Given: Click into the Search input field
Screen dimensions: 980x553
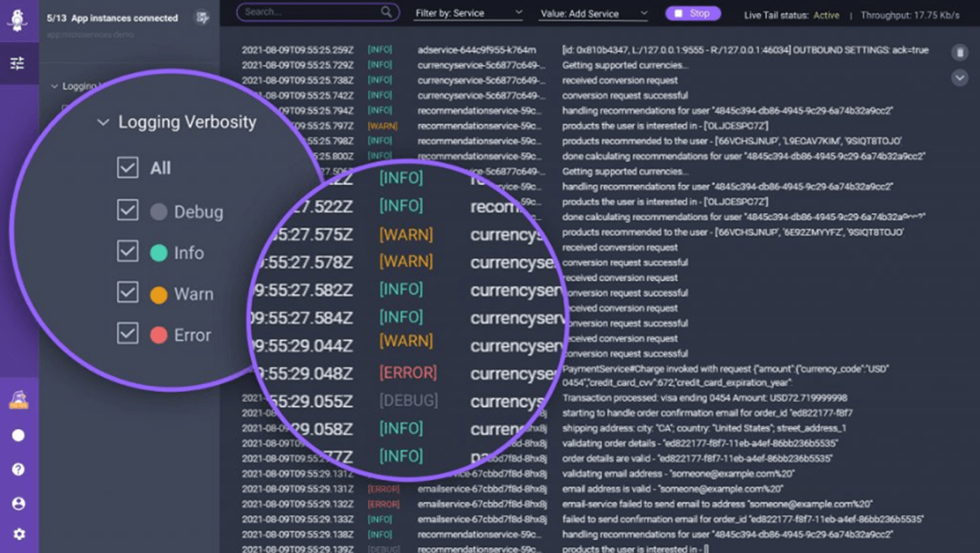Looking at the screenshot, I should (310, 12).
